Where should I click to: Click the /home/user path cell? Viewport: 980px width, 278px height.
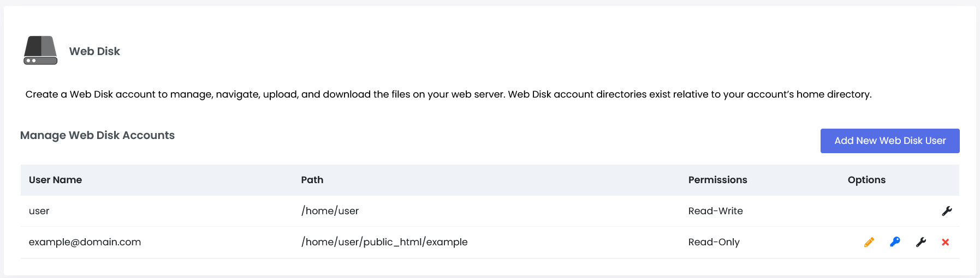(x=330, y=211)
